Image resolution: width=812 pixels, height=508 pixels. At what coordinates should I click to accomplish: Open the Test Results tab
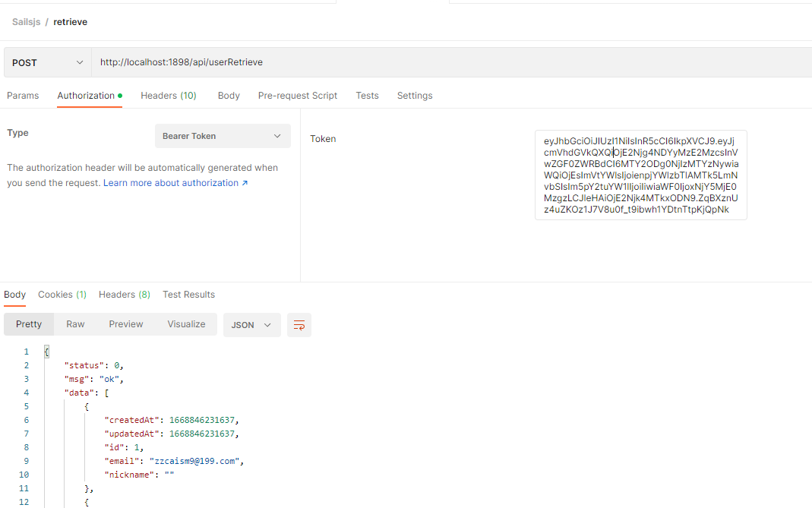pos(188,295)
